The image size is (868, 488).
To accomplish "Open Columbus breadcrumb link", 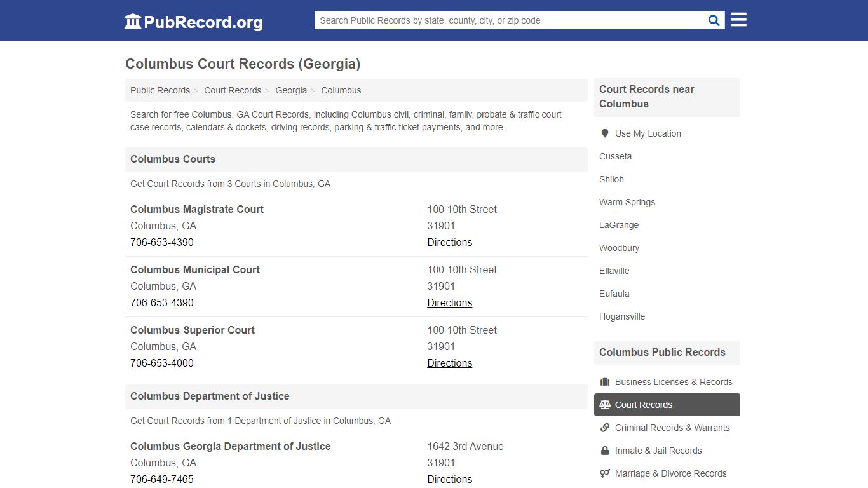I will pos(341,90).
